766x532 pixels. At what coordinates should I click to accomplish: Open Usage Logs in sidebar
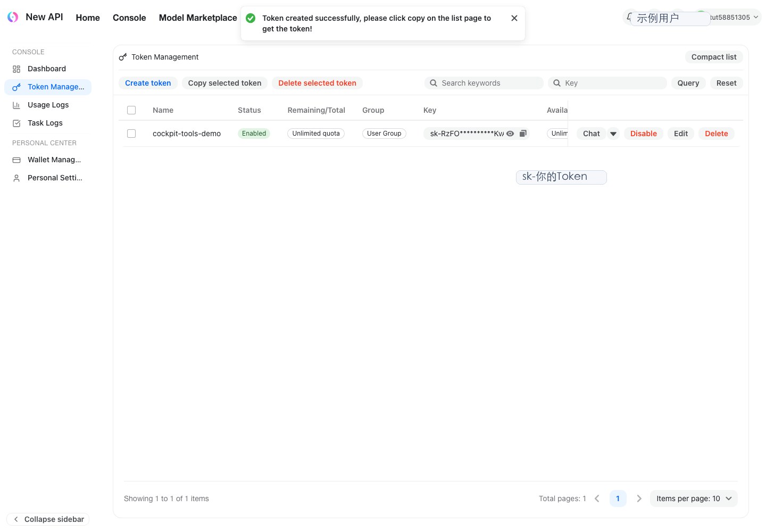tap(48, 105)
